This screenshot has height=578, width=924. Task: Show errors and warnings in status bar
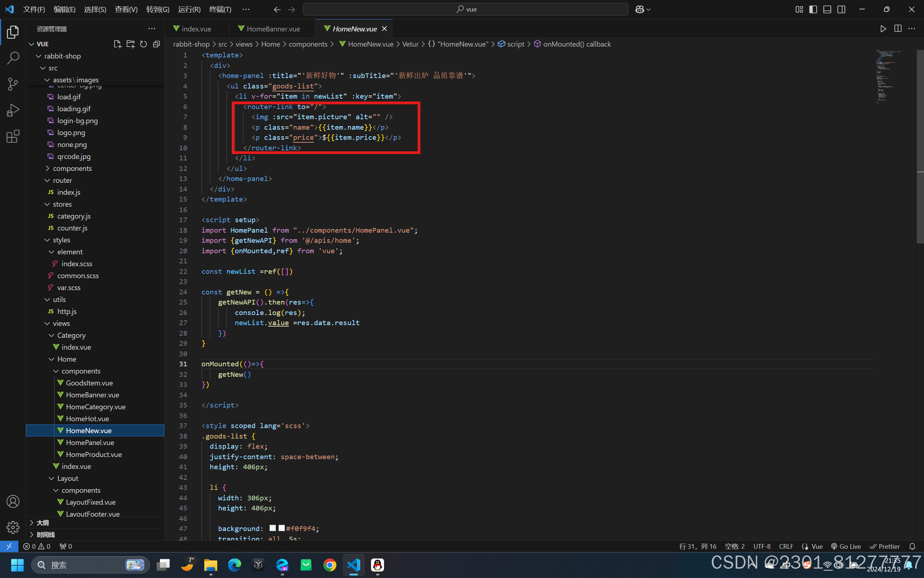coord(37,546)
